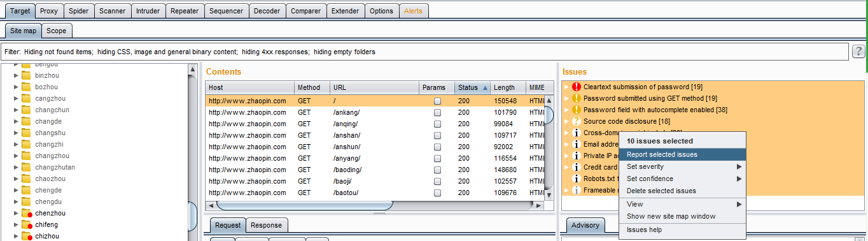The width and height of the screenshot is (868, 241).
Task: Expand the chizhou tree node arrow
Action: [x=16, y=236]
